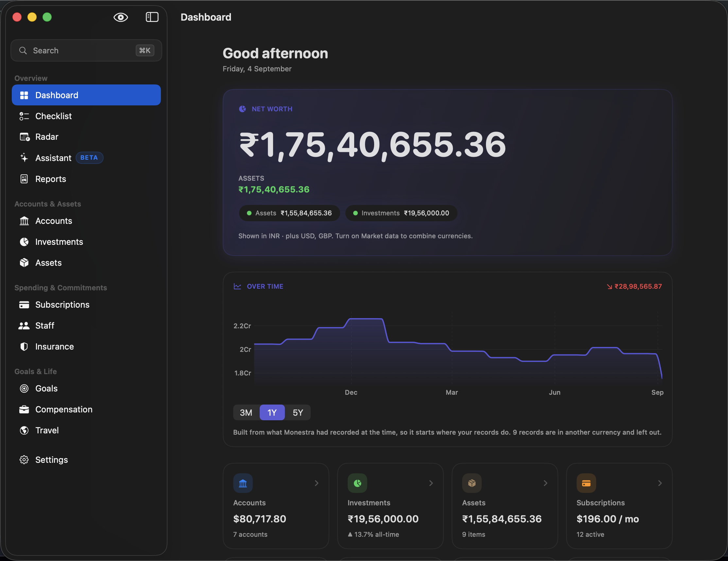This screenshot has width=728, height=561.
Task: Click the Over Time chart icon
Action: 237,286
